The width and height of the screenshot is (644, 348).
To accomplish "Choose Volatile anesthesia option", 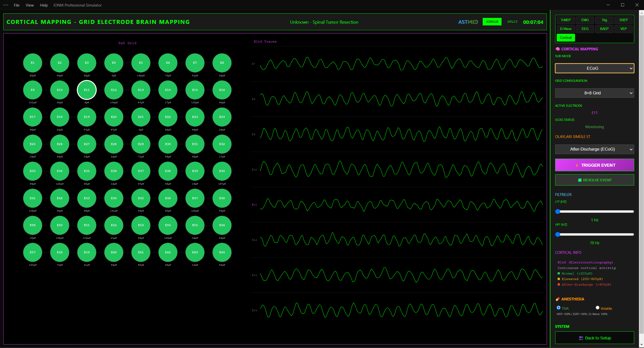I will [597, 308].
